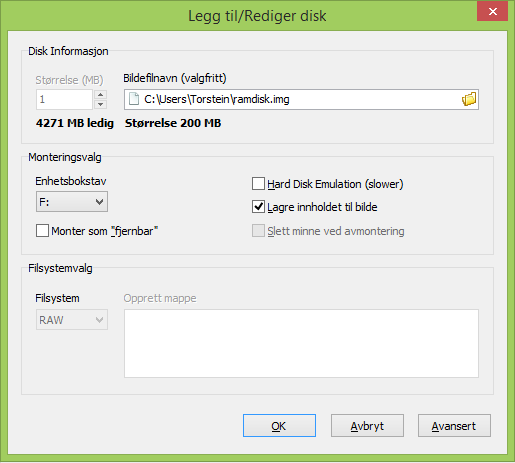515x463 pixels.
Task: Click the file icon in the image filename field
Action: [x=134, y=99]
